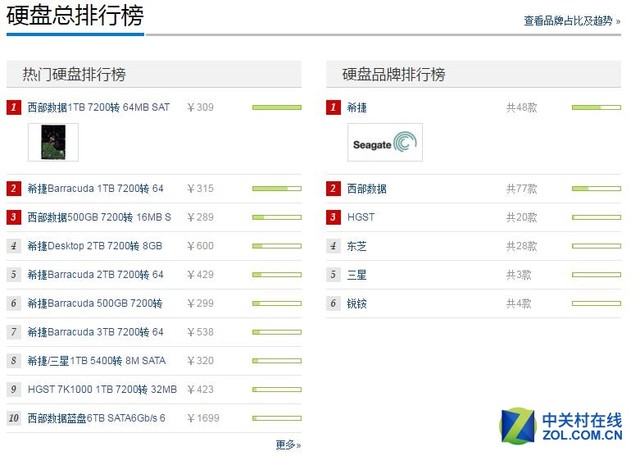Viewport: 640px width, 456px height.
Task: Click the ￥289 price
Action: tap(200, 217)
